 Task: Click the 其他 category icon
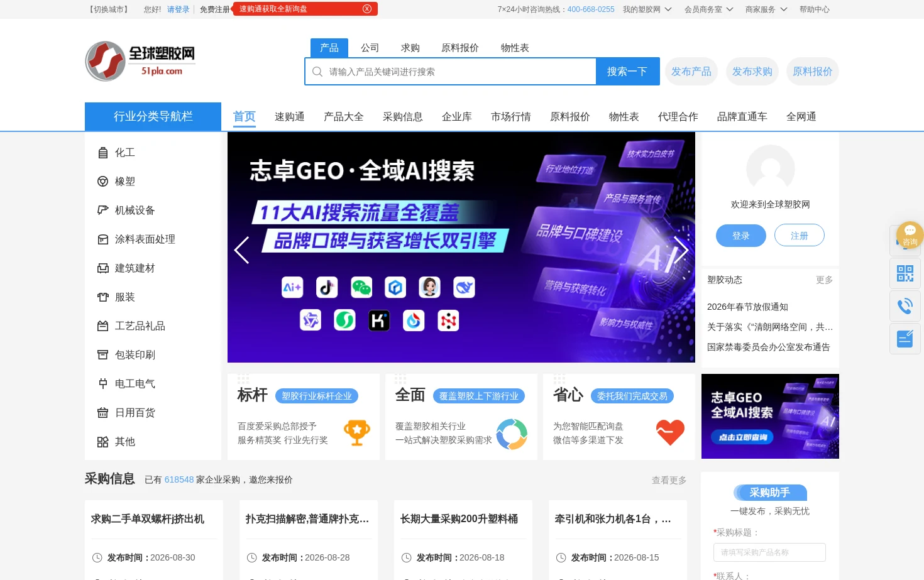point(103,442)
